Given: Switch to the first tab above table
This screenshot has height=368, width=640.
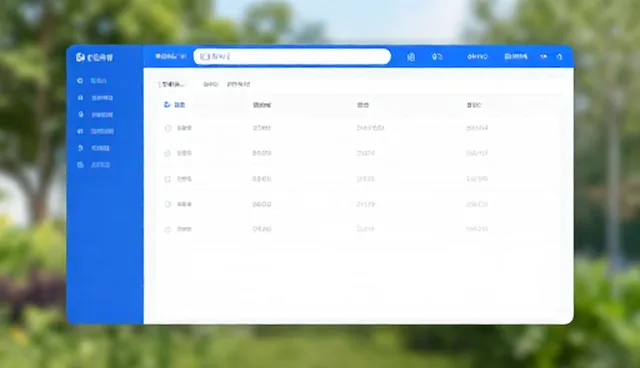Looking at the screenshot, I should pos(171,84).
